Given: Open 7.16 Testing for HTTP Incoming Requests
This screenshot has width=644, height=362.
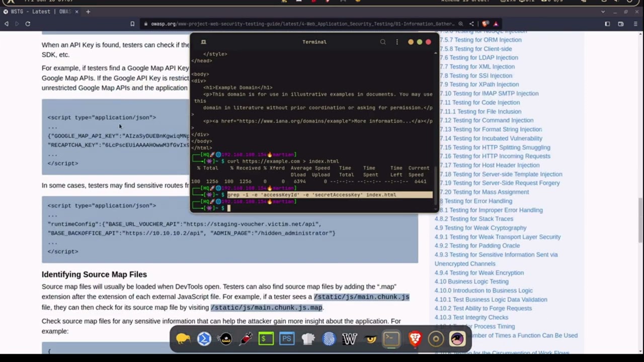Looking at the screenshot, I should pyautogui.click(x=495, y=156).
